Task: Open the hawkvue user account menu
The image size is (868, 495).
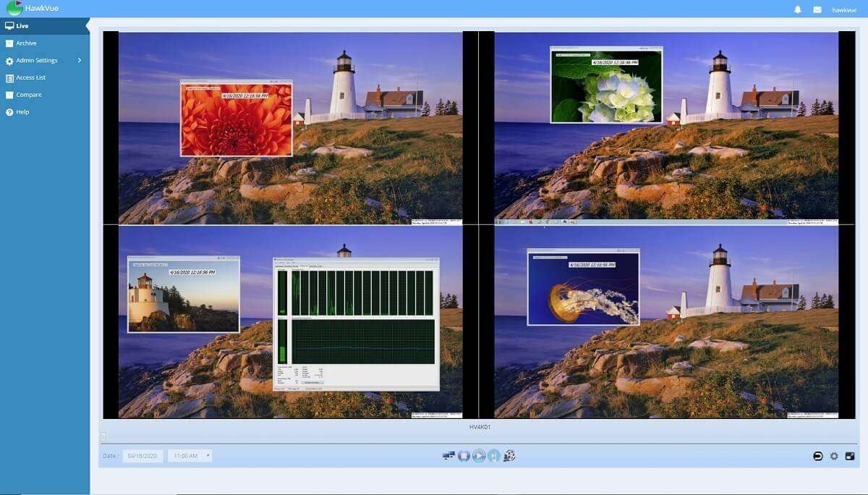Action: pos(844,10)
